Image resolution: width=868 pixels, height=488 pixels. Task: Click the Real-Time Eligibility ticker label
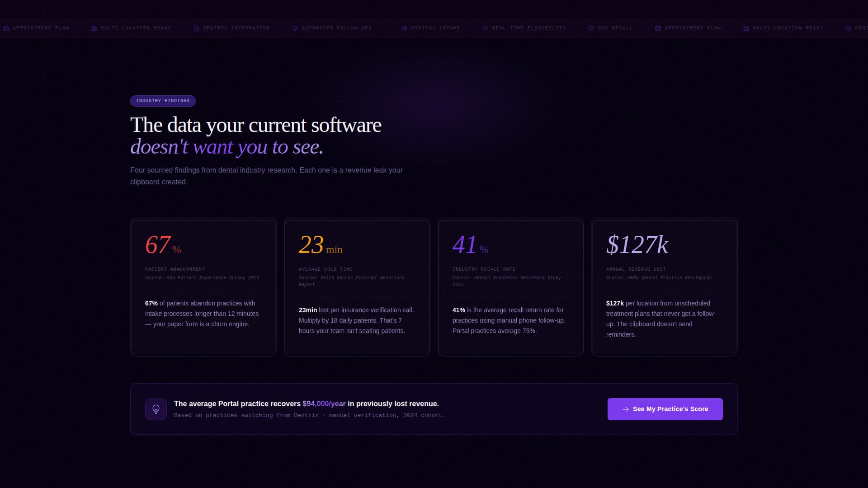[529, 28]
